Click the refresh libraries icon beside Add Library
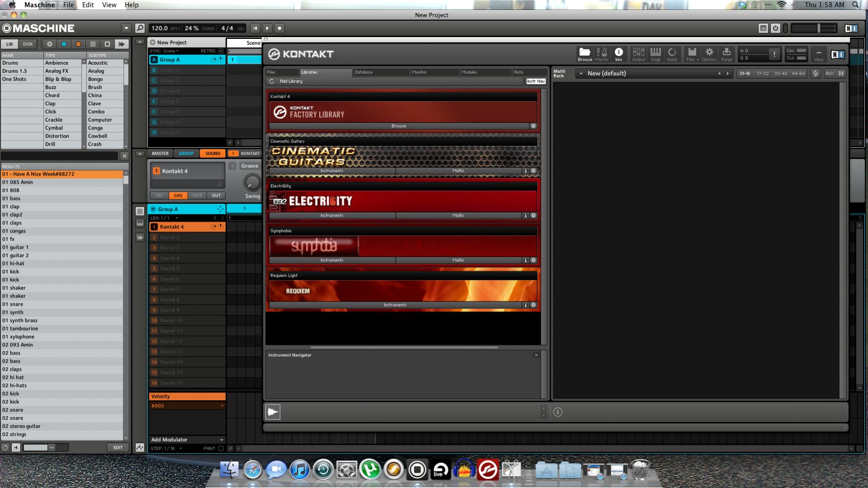Screen dimensions: 868x488 point(271,81)
